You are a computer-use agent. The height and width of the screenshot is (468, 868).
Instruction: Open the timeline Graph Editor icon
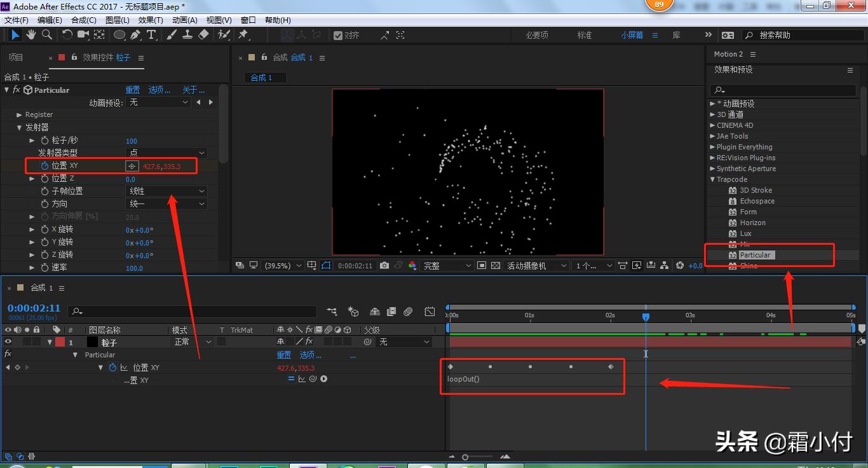(430, 312)
